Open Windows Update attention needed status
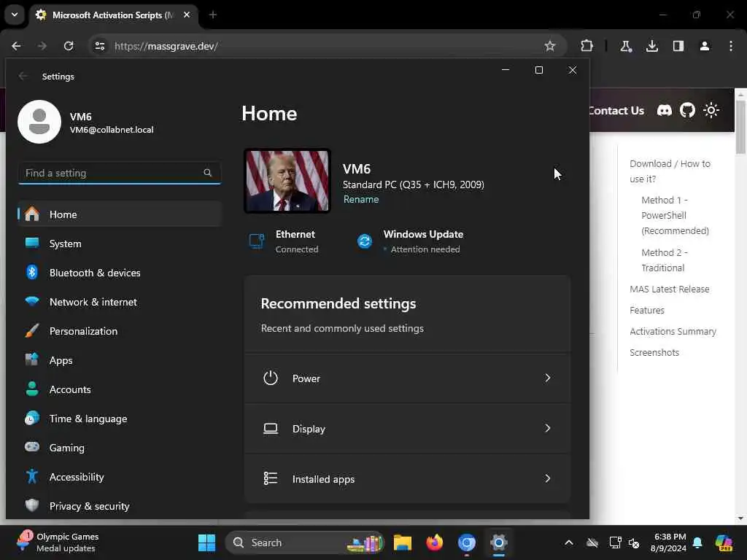This screenshot has height=560, width=747. point(410,241)
